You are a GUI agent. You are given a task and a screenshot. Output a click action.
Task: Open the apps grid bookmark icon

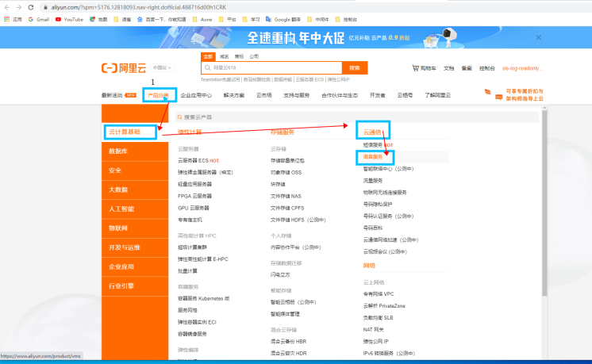click(x=7, y=19)
